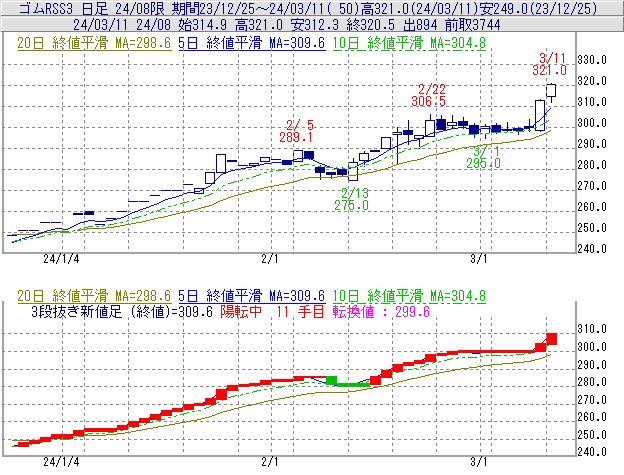The image size is (624, 475).
Task: Click the 330.0 price axis label
Action: pyautogui.click(x=592, y=60)
